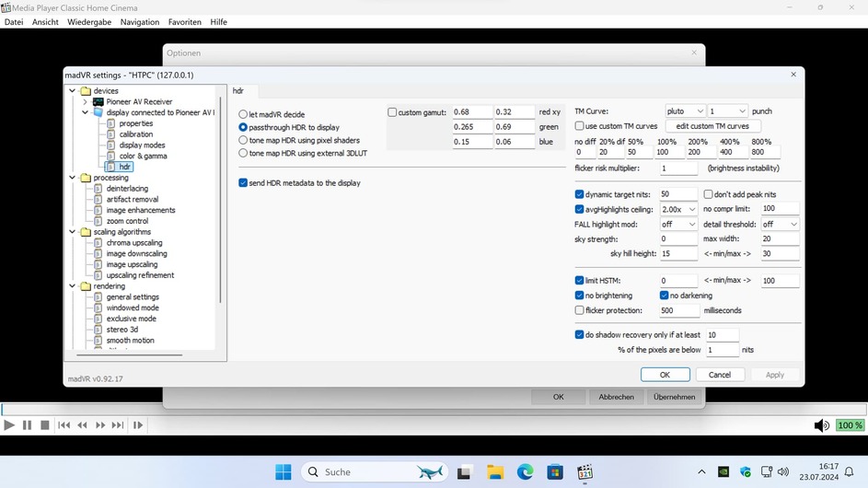Click Übernehmen in the Optionen window
Viewport: 868px width, 488px height.
(675, 397)
